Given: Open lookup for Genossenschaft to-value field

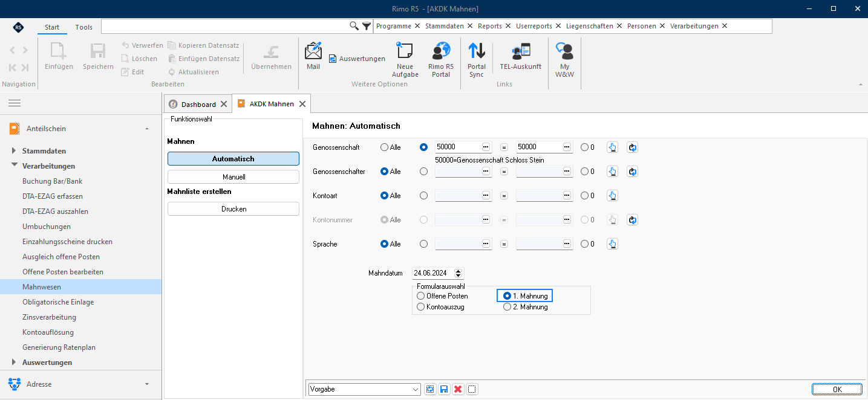Looking at the screenshot, I should 567,147.
